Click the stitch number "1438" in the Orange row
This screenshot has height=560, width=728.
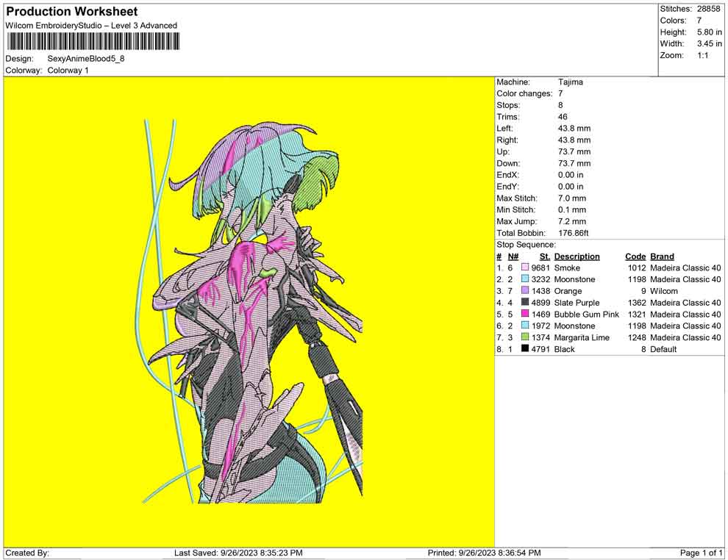pyautogui.click(x=541, y=291)
